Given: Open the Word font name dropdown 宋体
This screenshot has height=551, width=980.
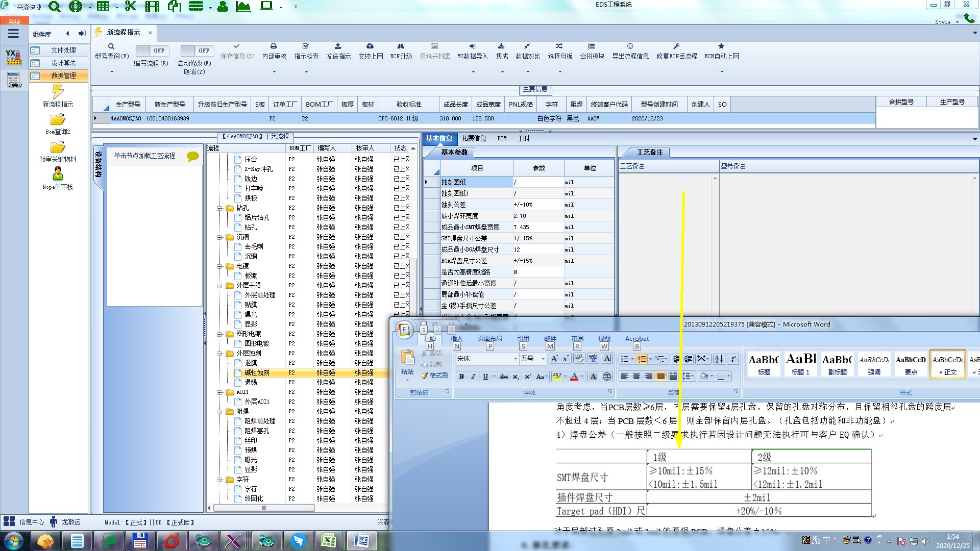Looking at the screenshot, I should (516, 359).
